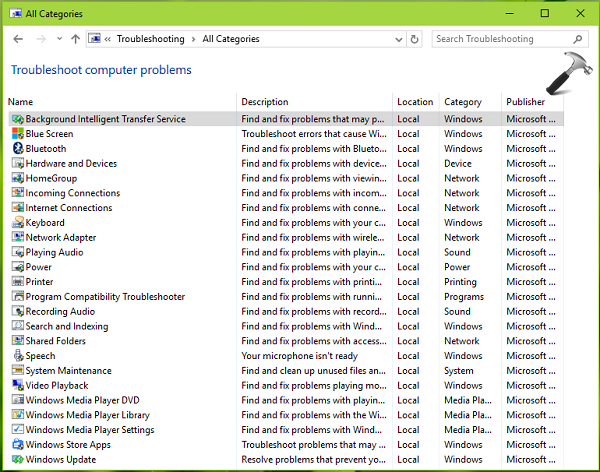Go back using the back arrow

click(18, 39)
